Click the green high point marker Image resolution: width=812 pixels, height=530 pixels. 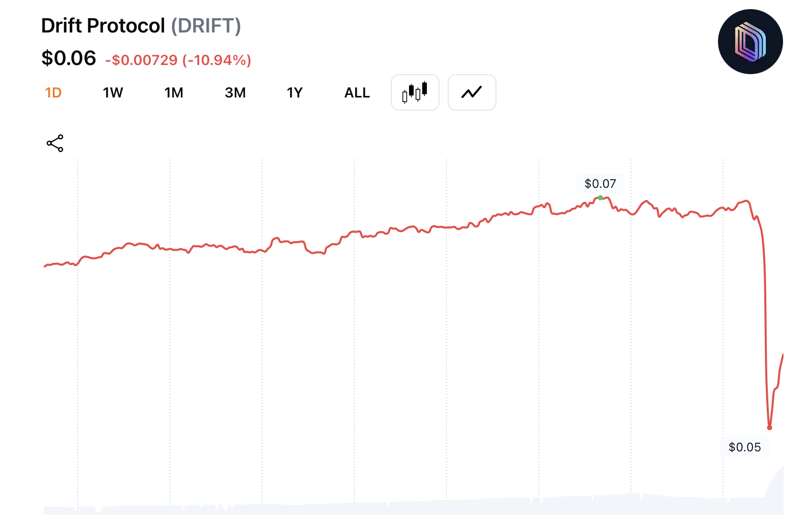600,198
